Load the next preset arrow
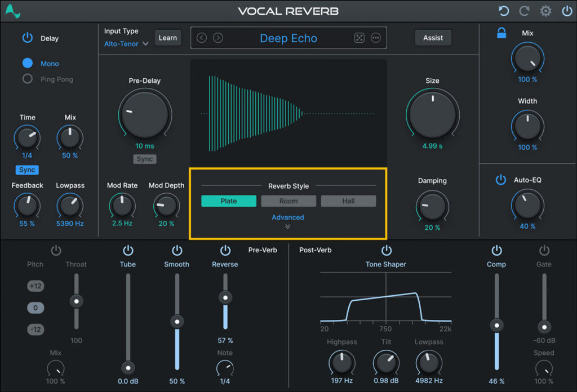The image size is (577, 392). coord(218,38)
